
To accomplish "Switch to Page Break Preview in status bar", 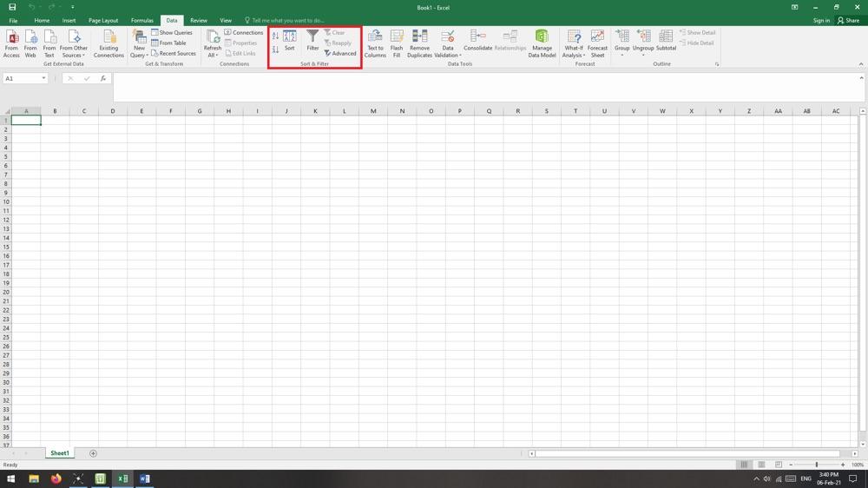I will (778, 465).
